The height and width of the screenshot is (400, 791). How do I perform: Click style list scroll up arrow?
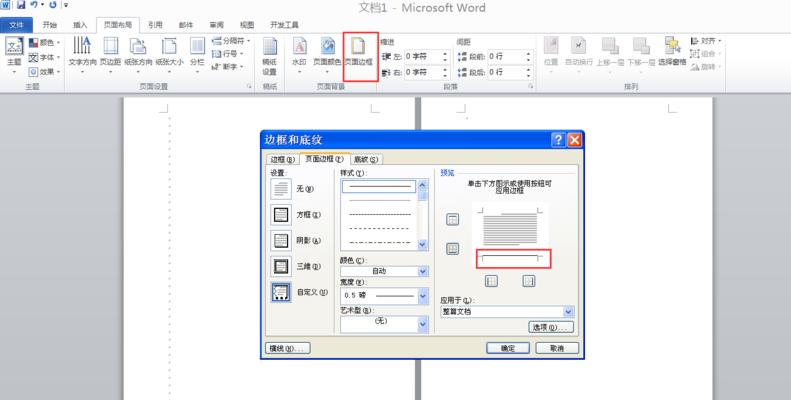423,185
